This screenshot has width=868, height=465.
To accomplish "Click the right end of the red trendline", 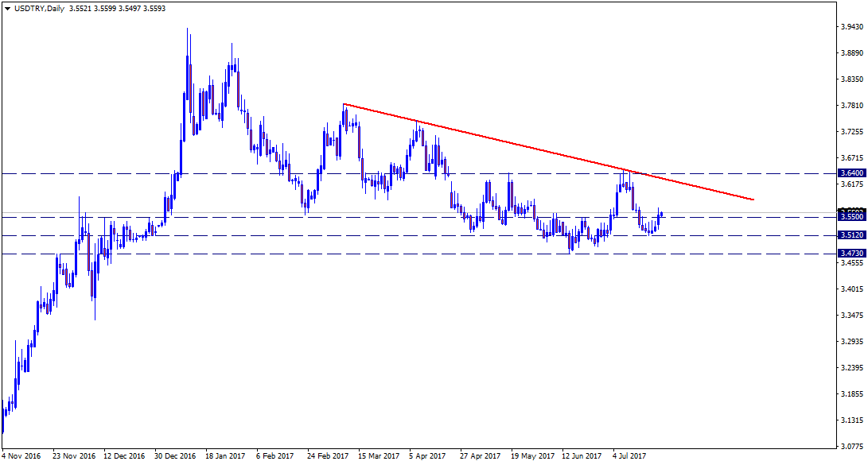I will 752,200.
